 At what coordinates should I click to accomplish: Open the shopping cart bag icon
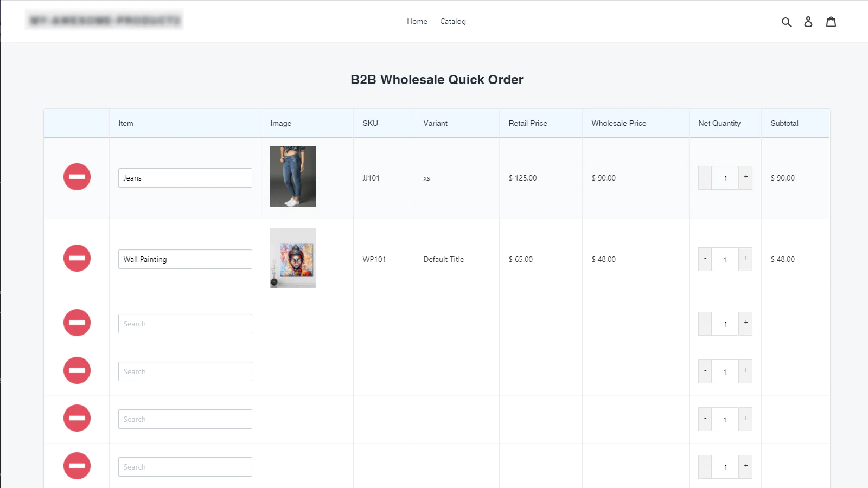pos(831,22)
